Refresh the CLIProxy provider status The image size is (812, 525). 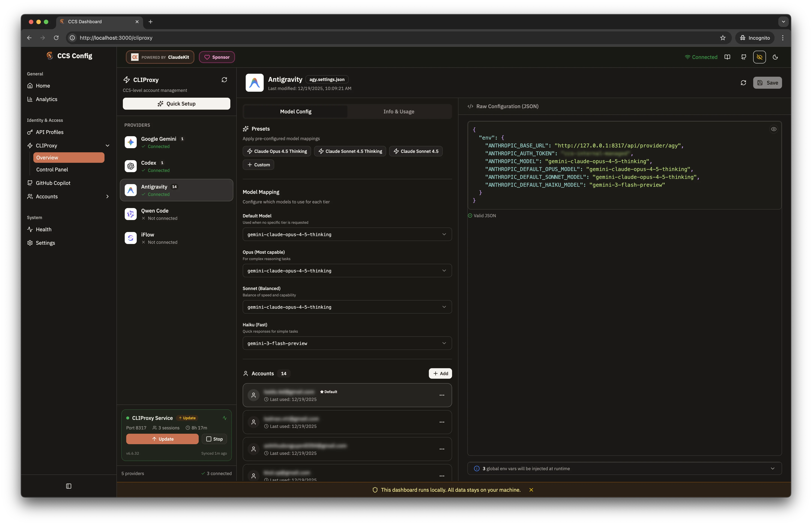(225, 80)
